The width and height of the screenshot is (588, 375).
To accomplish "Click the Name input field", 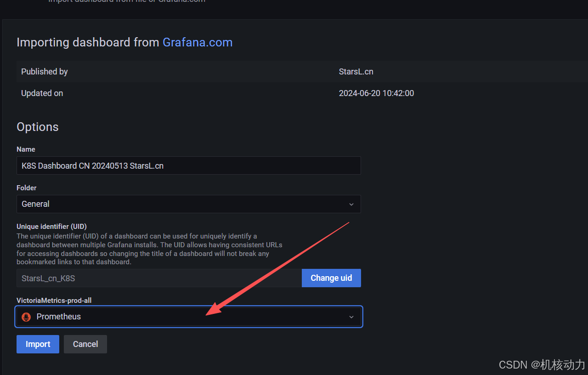I will coord(189,165).
